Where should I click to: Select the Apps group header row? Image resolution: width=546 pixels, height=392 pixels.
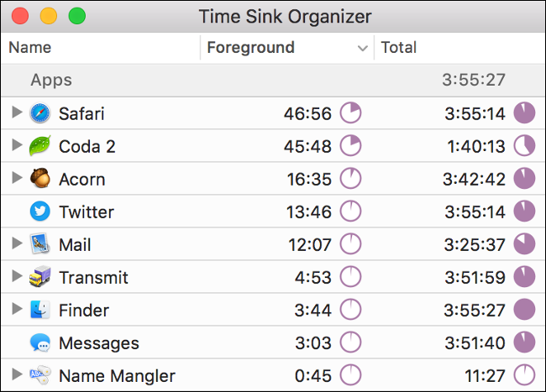coord(273,80)
